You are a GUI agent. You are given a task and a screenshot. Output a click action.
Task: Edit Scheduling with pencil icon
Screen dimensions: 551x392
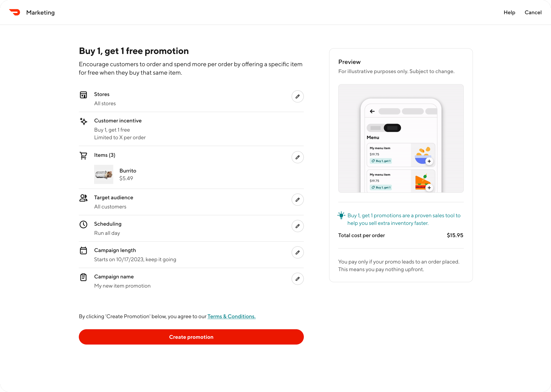tap(297, 226)
